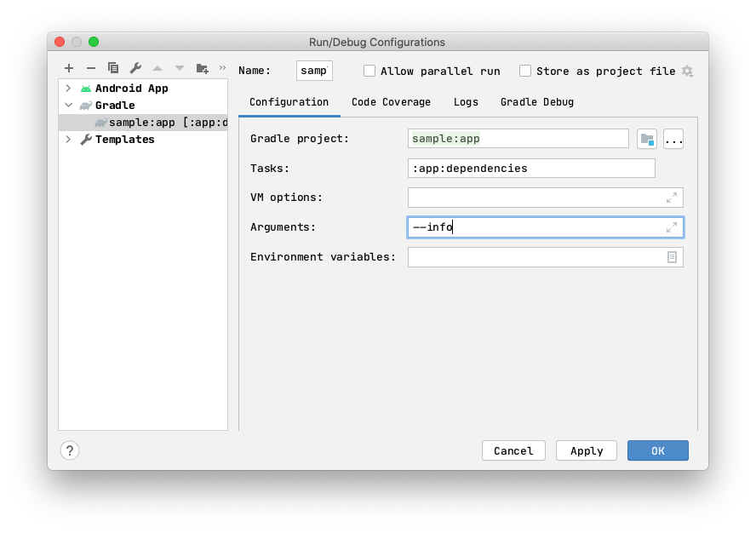Check Store as project file
Viewport: 756px width, 533px height.
tap(525, 71)
